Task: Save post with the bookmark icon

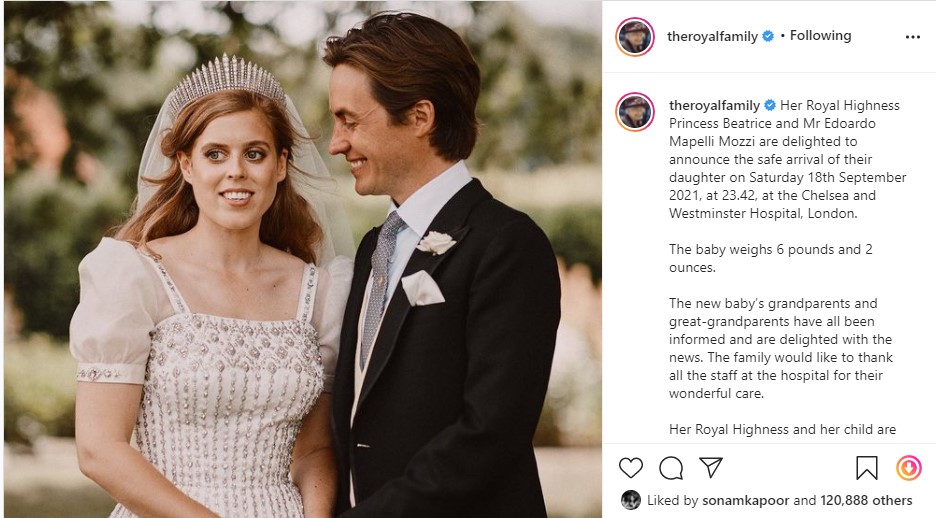Action: tap(867, 468)
